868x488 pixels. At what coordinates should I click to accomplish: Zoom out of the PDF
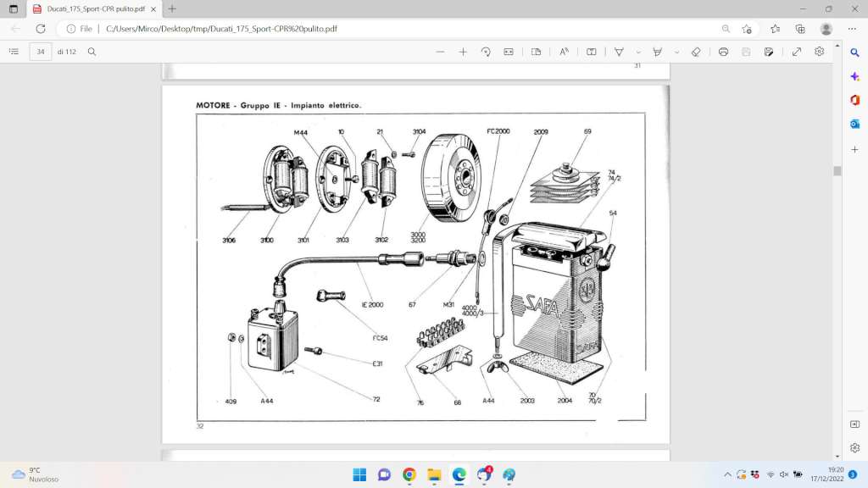coord(440,52)
